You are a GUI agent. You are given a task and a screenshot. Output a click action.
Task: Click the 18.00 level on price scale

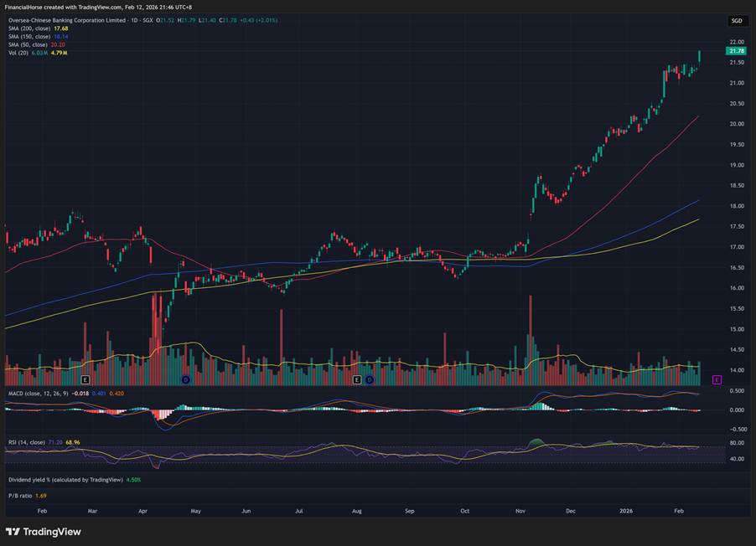tap(736, 206)
